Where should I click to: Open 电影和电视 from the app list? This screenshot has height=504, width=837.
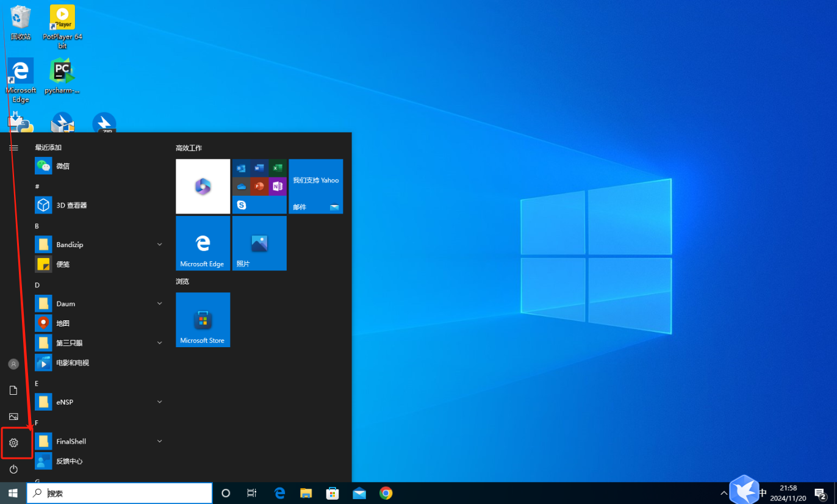(99, 362)
